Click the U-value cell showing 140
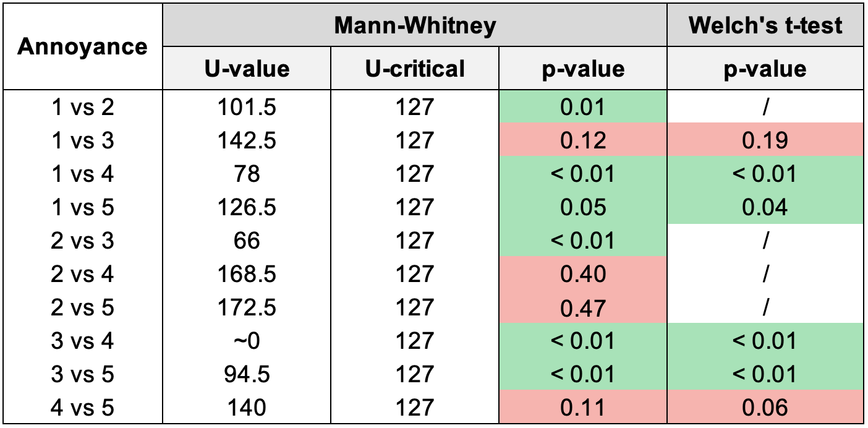This screenshot has width=868, height=428. click(247, 407)
